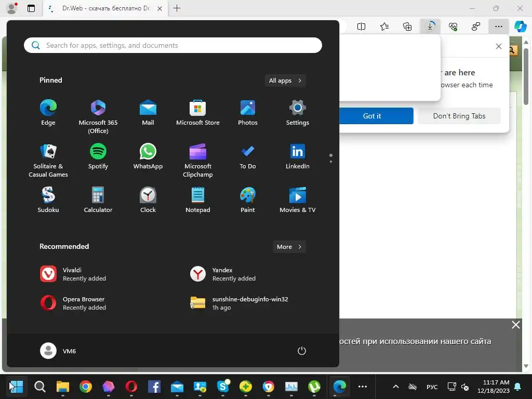
Task: Switch input language РУС indicator
Action: [x=432, y=387]
